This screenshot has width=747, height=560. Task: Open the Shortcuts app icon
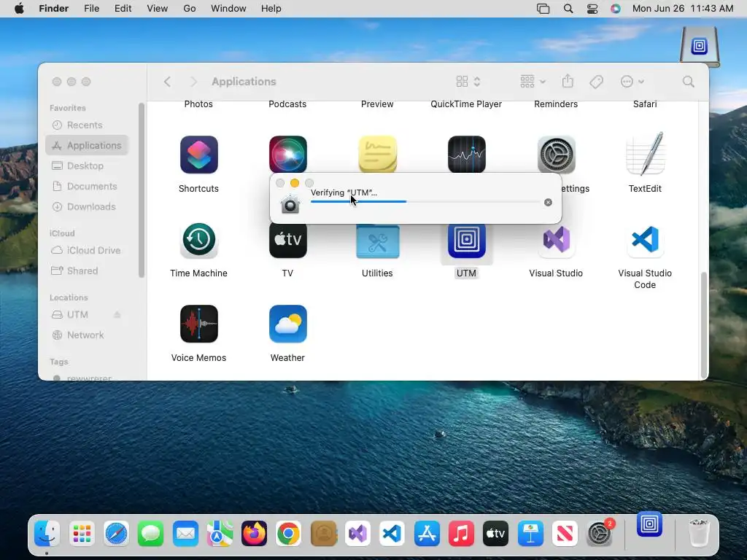tap(198, 155)
